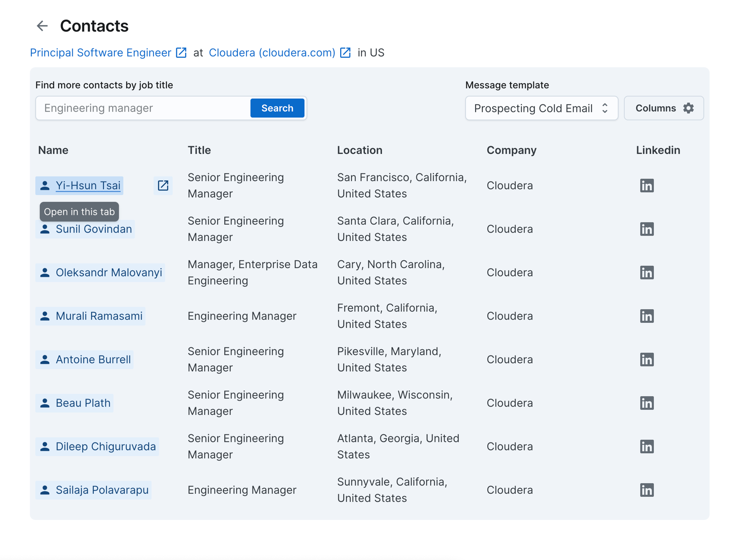This screenshot has width=749, height=560.
Task: Follow the Principal Software Engineer link
Action: click(101, 53)
